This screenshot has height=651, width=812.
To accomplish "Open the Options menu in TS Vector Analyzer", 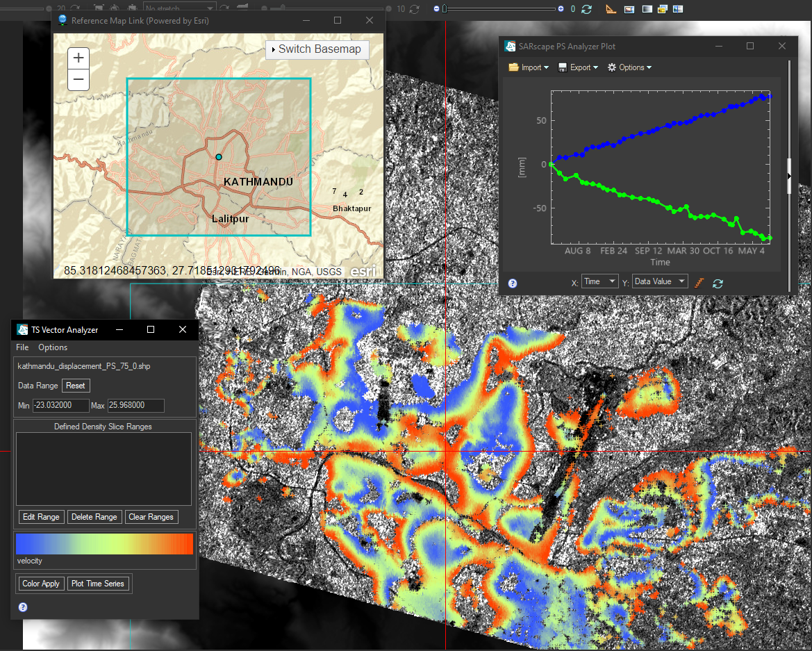I will 51,347.
